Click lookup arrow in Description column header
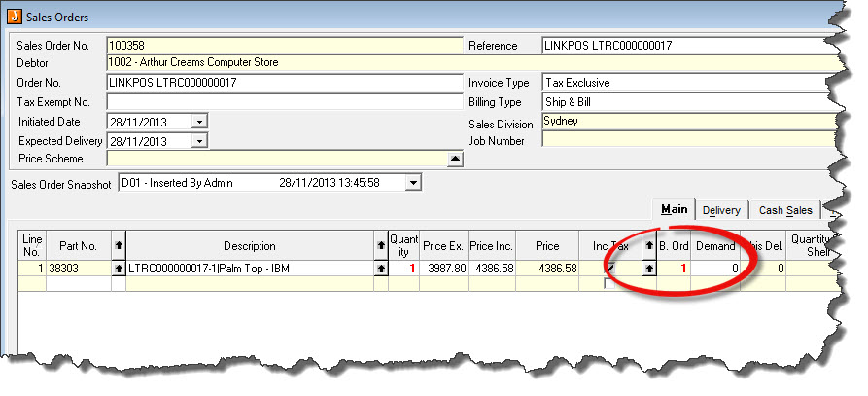This screenshot has width=868, height=396. coord(381,245)
